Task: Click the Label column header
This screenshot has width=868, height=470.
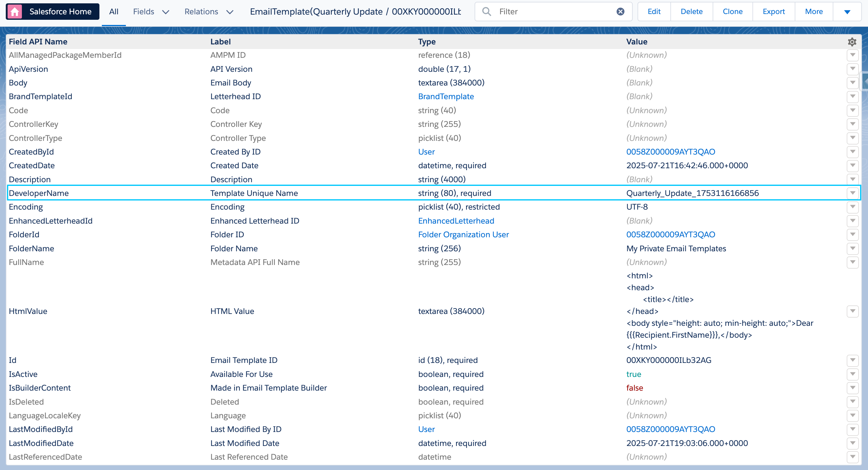Action: point(220,42)
